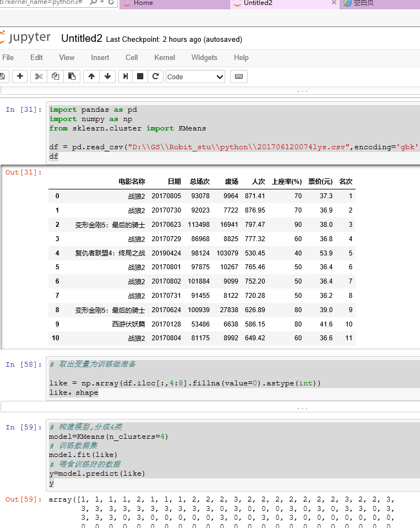Click In [59] prompt label
420x528 pixels.
24,427
